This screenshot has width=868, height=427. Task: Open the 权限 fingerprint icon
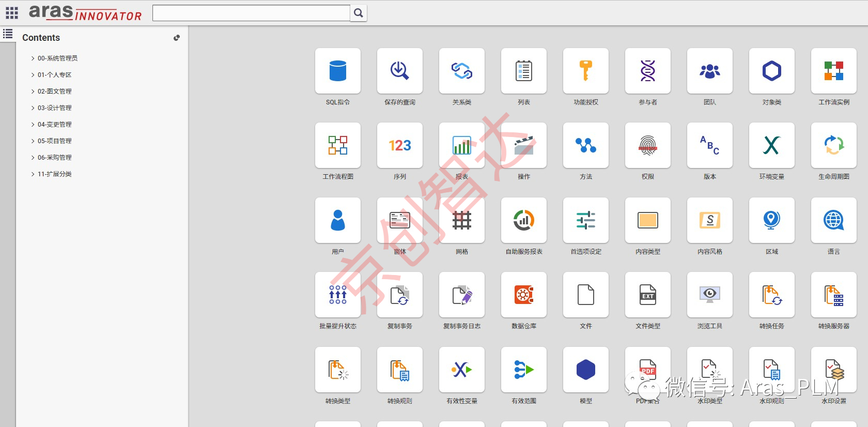pos(648,146)
